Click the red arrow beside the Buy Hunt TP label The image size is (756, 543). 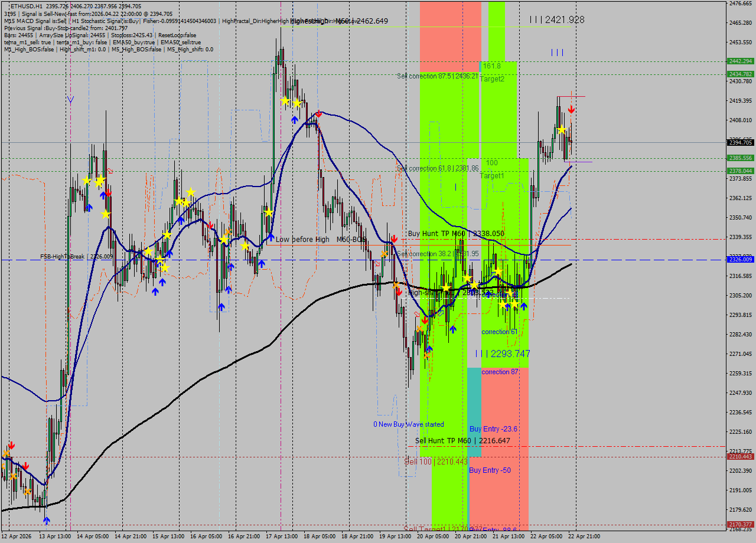pos(393,238)
